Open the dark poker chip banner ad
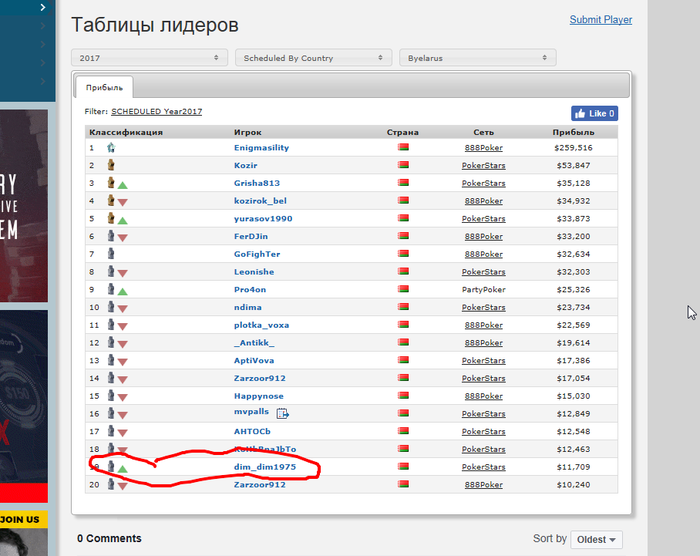700x556 pixels. [x=24, y=406]
